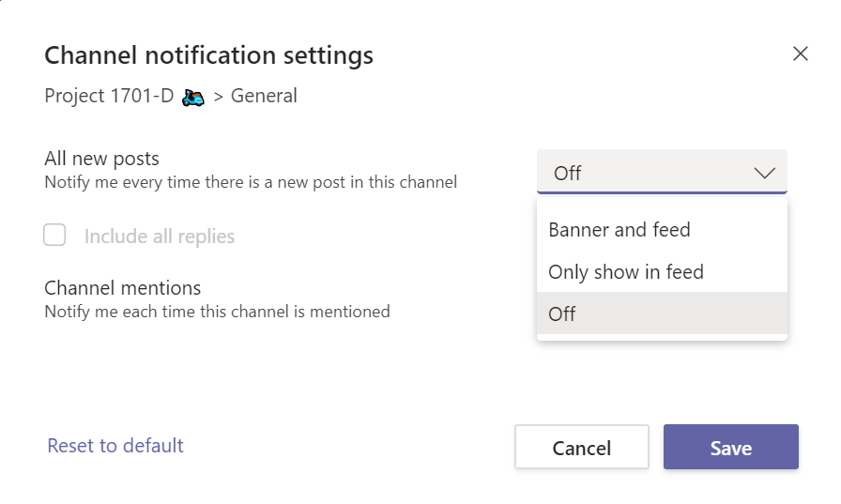The width and height of the screenshot is (841, 504).
Task: Click the scooter emoji beside Project 1701-D
Action: [193, 97]
